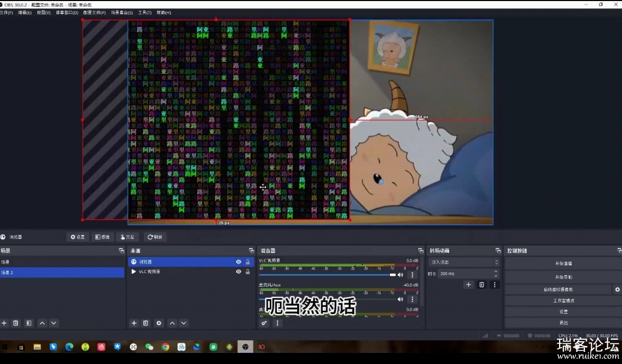This screenshot has height=364, width=622.
Task: Open virtual camera settings gear icon
Action: pos(617,290)
